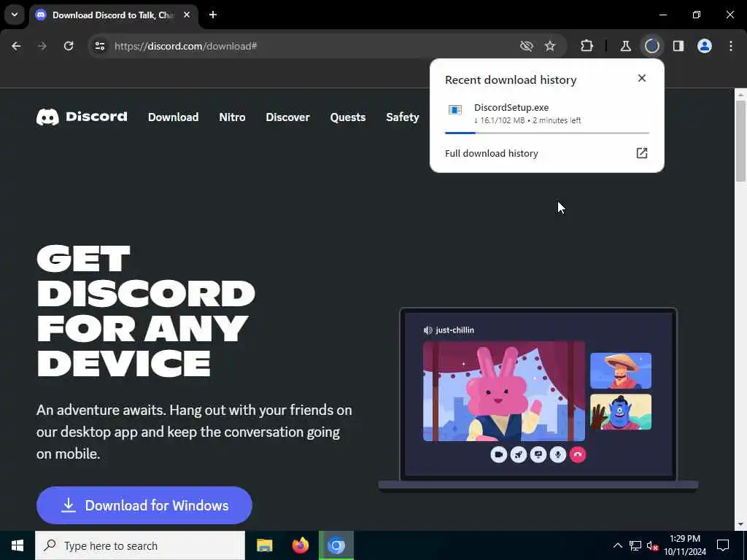Click the downloads progress ring icon

pyautogui.click(x=652, y=46)
